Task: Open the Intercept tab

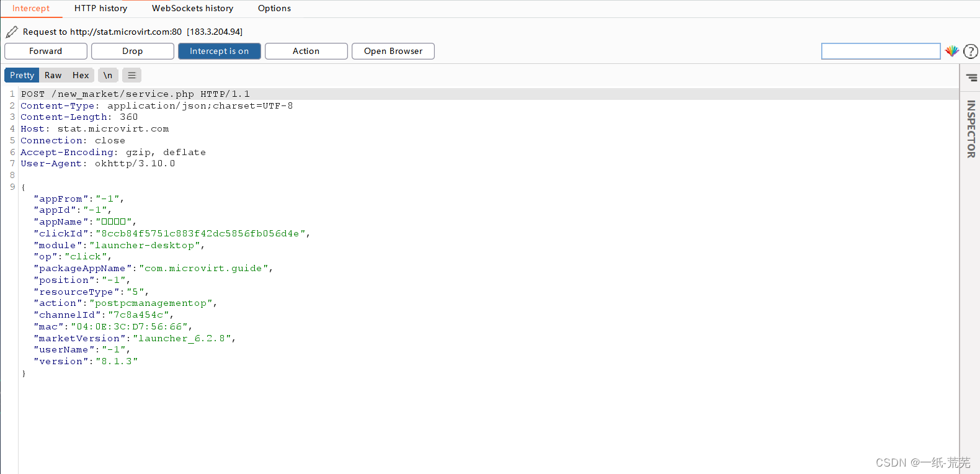Action: tap(31, 8)
